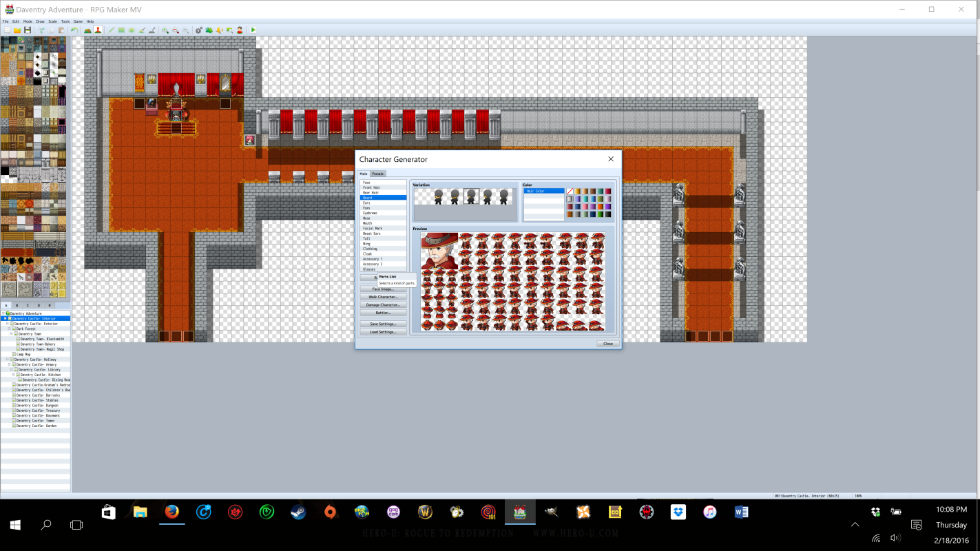Collapse the Dark Forest tree node
This screenshot has width=980, height=551.
coord(10,329)
